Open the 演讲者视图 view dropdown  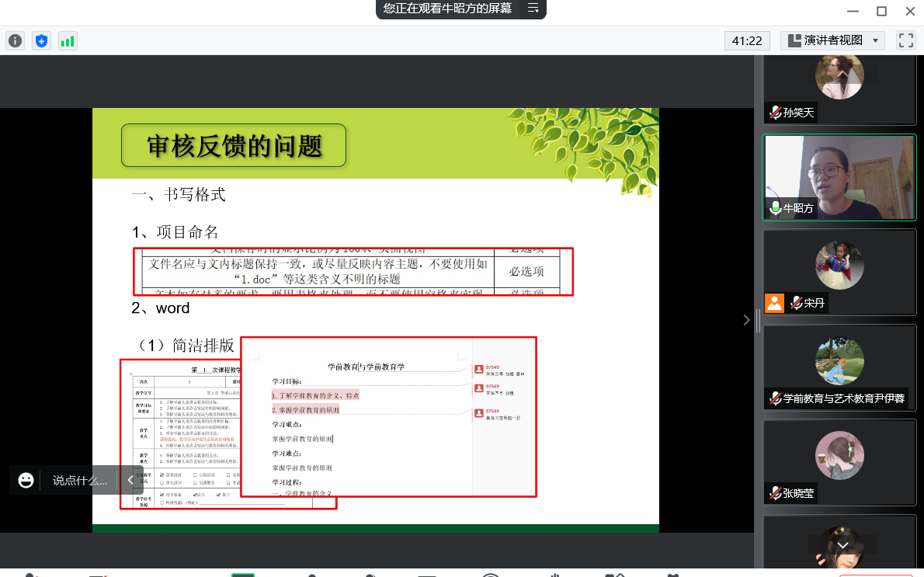point(833,40)
